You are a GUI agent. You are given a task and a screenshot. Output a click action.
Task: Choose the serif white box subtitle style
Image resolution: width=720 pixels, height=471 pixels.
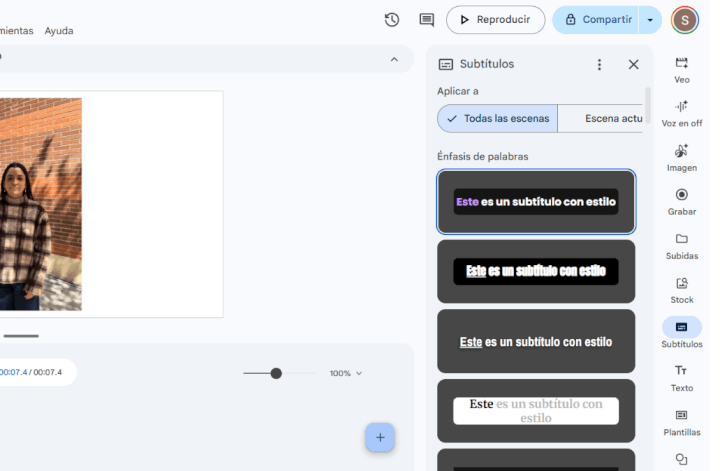(x=536, y=411)
